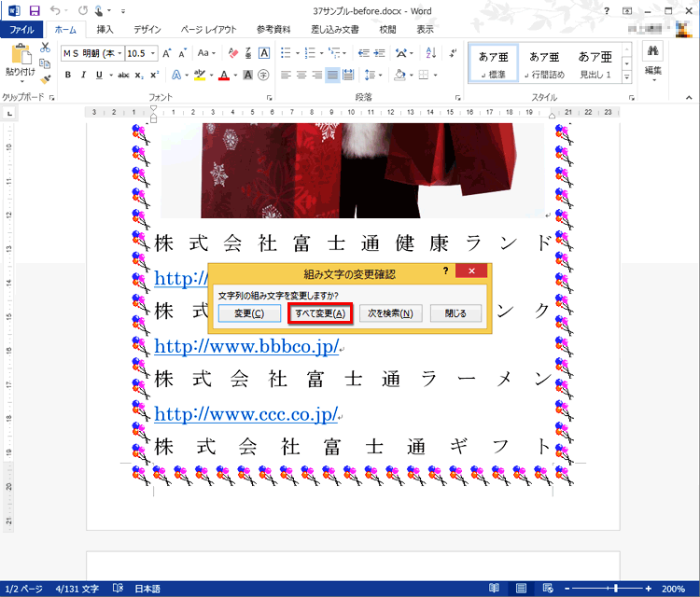Switch to the 校閲 tab
700x597 pixels.
pyautogui.click(x=387, y=30)
